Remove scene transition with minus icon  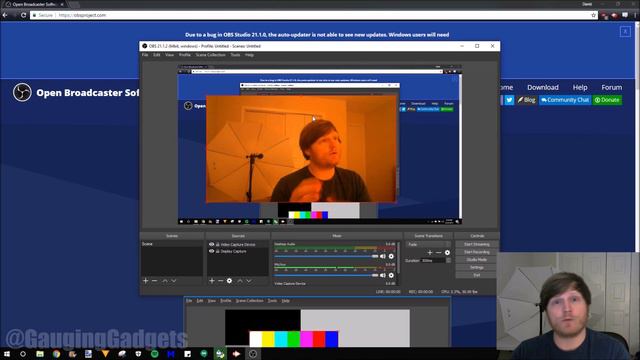point(438,253)
